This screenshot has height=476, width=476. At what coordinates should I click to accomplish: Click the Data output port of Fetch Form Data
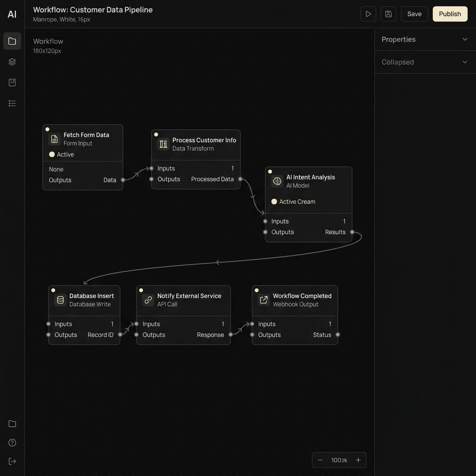tap(123, 180)
